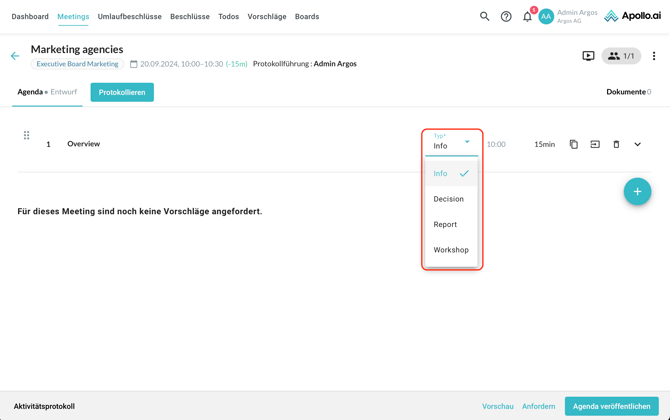Open the notifications bell
This screenshot has height=420, width=670.
[x=527, y=16]
